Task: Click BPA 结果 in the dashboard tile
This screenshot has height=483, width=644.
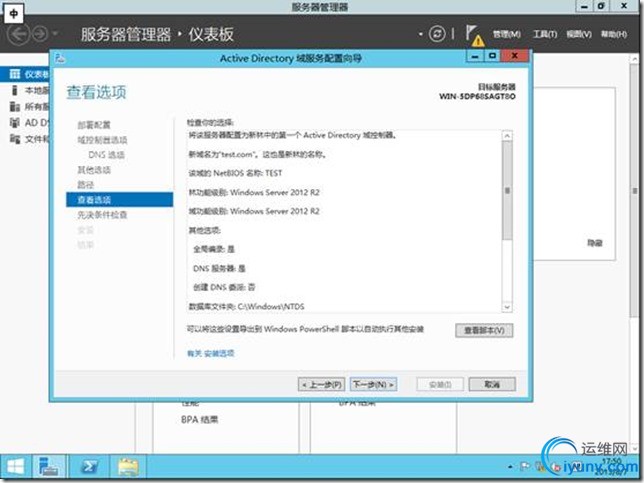Action: click(x=200, y=420)
